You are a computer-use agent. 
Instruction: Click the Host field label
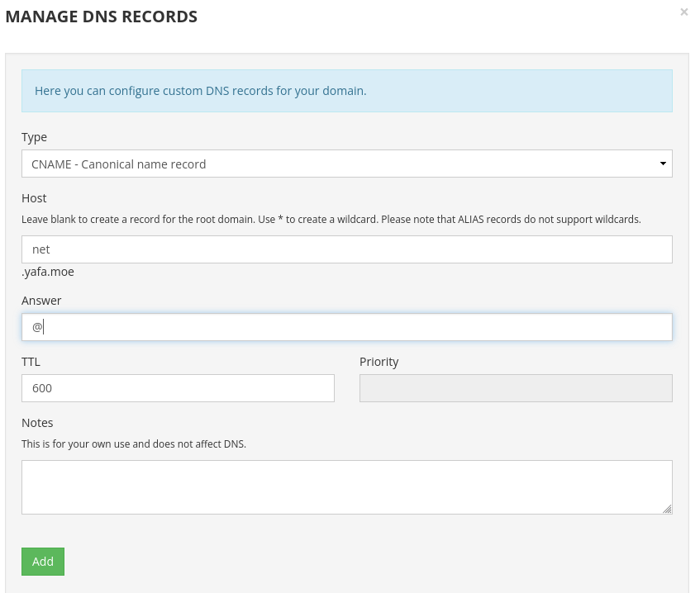(34, 198)
